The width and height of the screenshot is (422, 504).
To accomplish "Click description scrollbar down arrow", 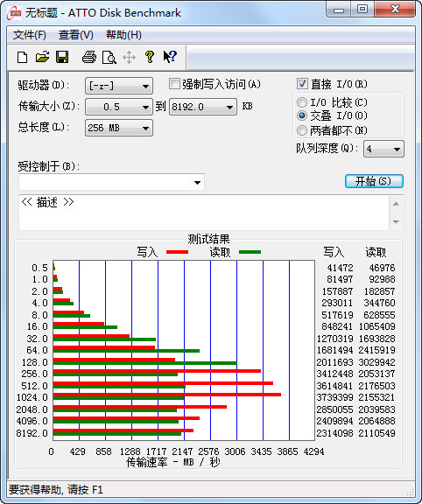I will 396,221.
